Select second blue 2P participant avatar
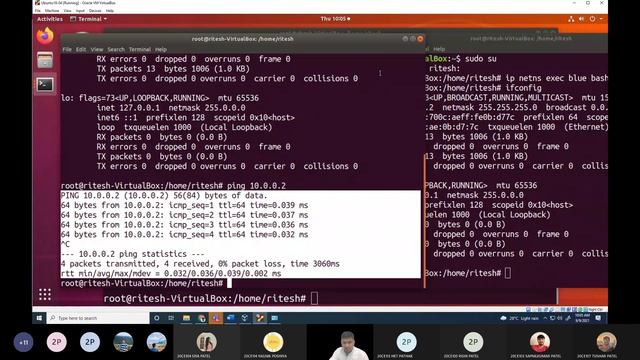Viewport: 640px width, 360px height. pyautogui.click(x=90, y=342)
